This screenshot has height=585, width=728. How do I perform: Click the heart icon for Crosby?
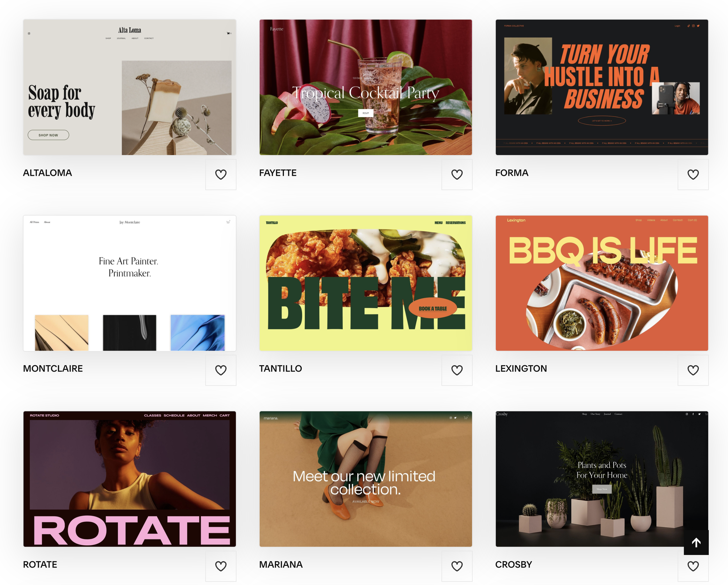[x=693, y=566]
